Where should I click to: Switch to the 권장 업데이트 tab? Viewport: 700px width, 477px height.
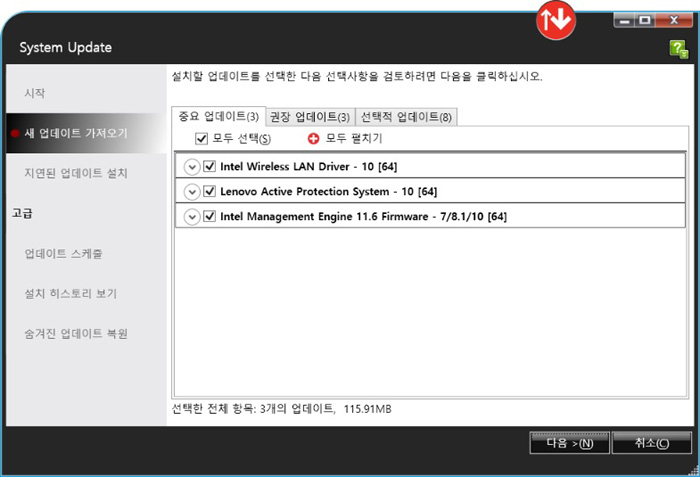pyautogui.click(x=310, y=117)
